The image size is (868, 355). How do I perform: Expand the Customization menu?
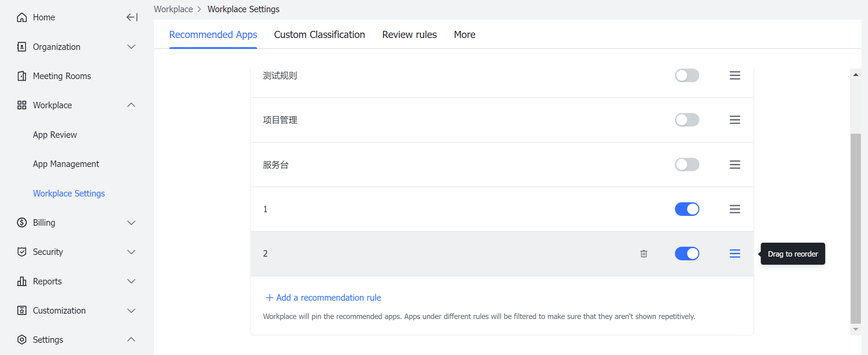131,311
